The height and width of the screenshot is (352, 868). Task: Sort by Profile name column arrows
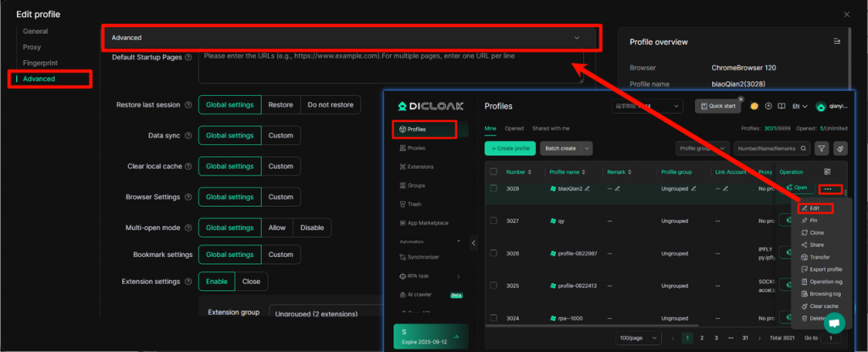pyautogui.click(x=583, y=172)
